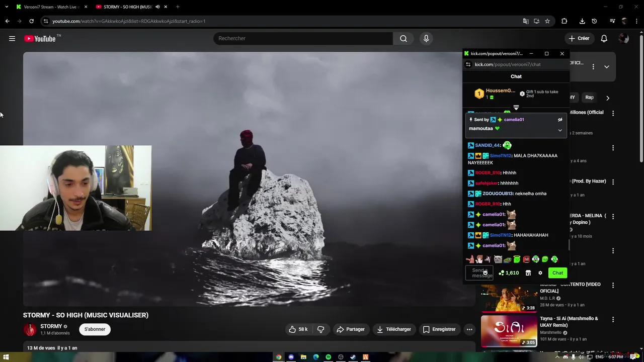The width and height of the screenshot is (644, 362).
Task: Open YouTube notifications bell
Action: coord(604,38)
